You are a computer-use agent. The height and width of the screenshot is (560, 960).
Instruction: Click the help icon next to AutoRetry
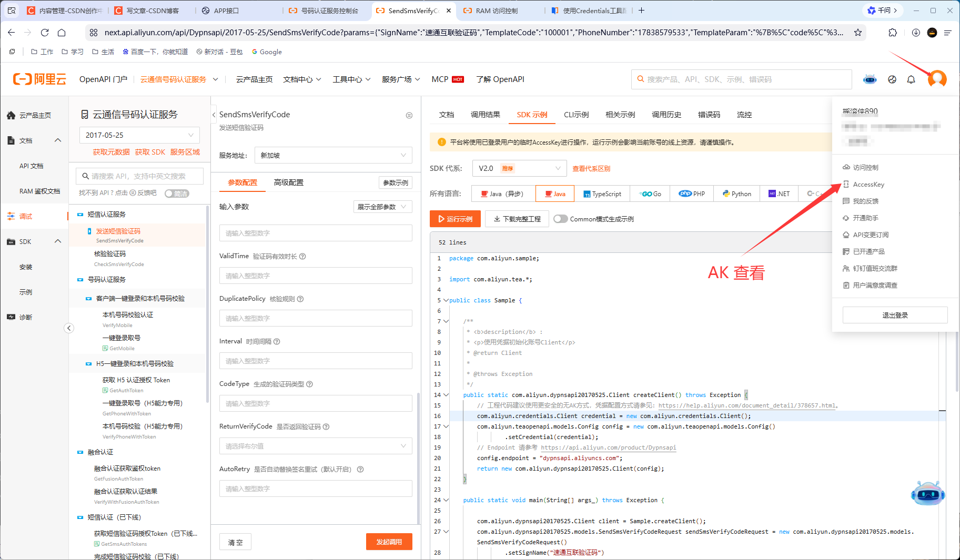pyautogui.click(x=360, y=470)
